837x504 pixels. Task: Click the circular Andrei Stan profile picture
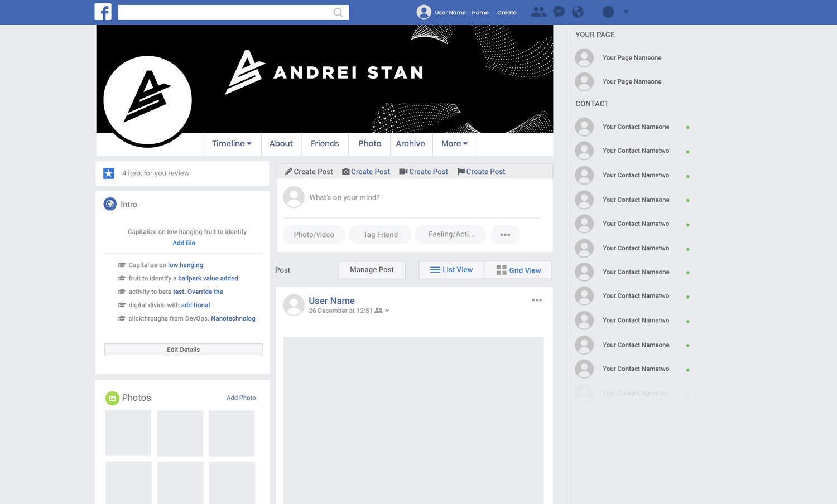point(148,101)
